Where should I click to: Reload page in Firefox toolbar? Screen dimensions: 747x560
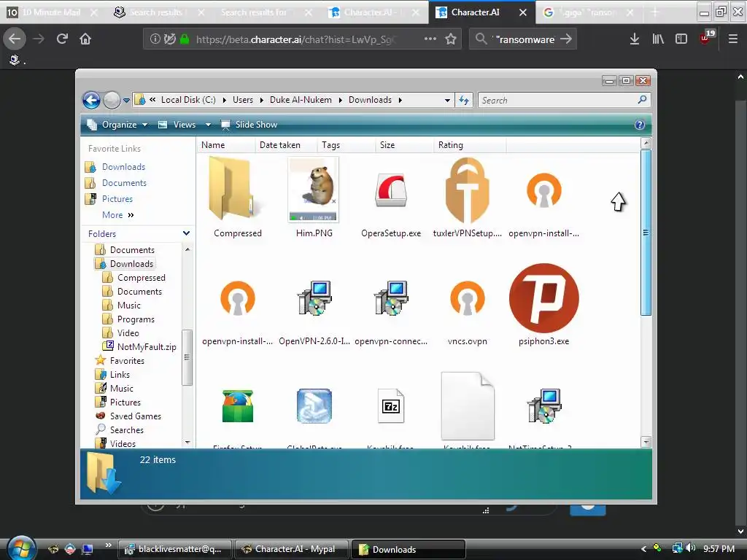[x=62, y=39]
